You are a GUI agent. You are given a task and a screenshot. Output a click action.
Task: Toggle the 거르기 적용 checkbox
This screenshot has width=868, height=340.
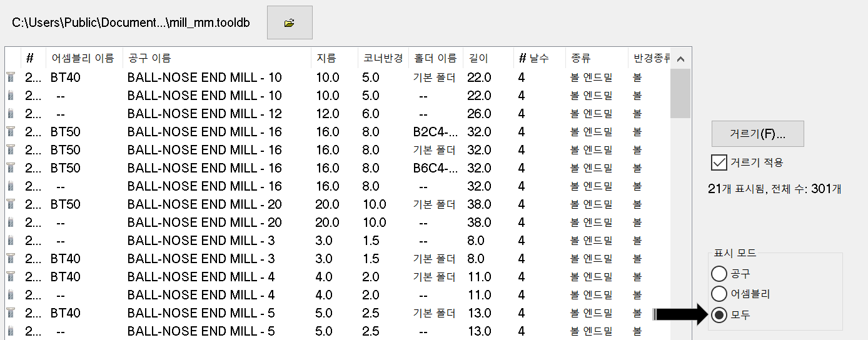coord(719,162)
